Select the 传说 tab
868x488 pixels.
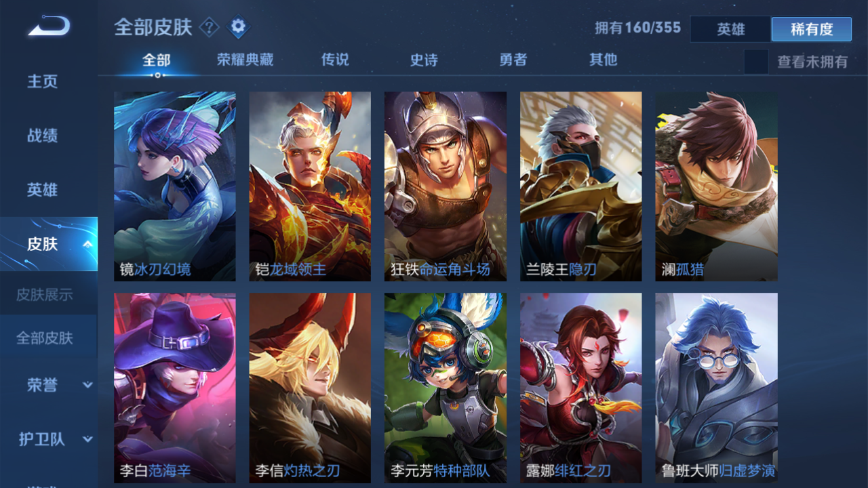tap(335, 60)
